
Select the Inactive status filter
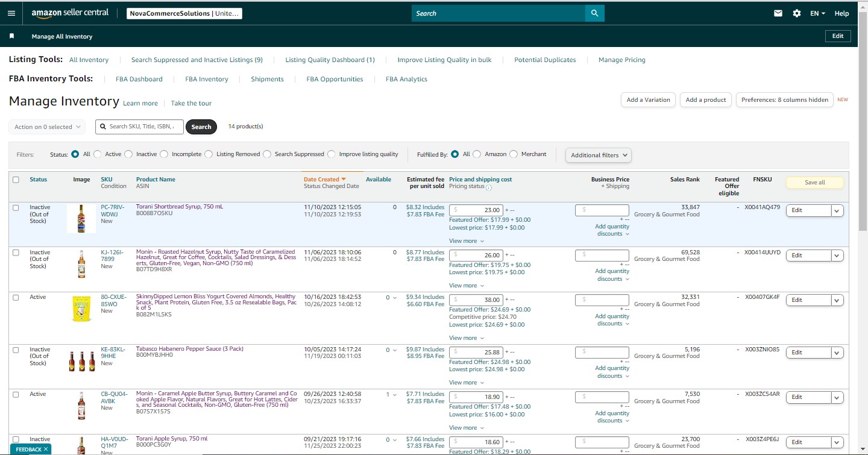(128, 154)
